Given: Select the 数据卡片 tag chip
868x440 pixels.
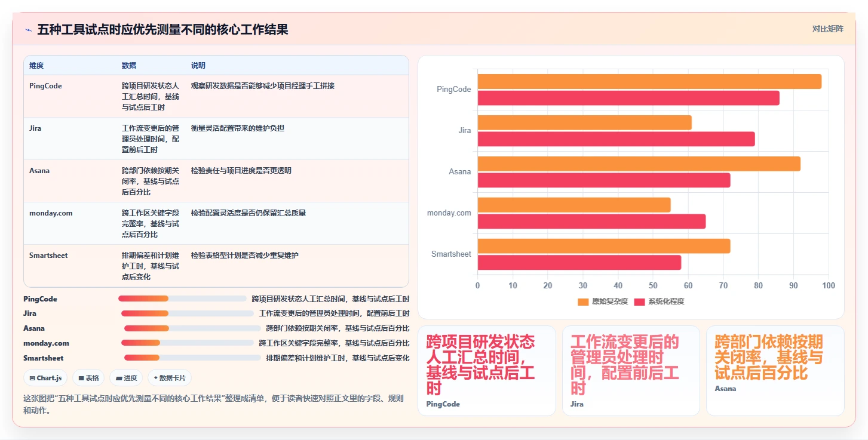Looking at the screenshot, I should click(170, 378).
